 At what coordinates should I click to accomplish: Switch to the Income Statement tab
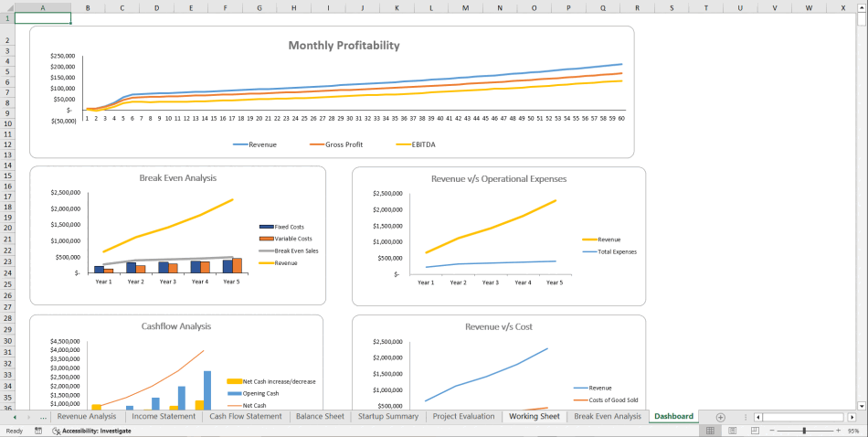click(x=164, y=417)
